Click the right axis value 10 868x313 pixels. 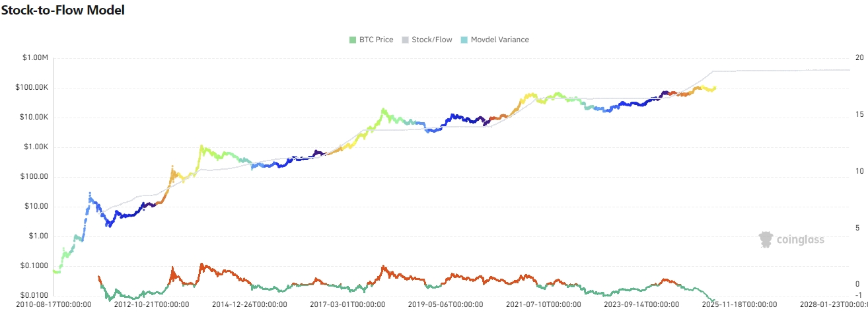click(x=859, y=171)
